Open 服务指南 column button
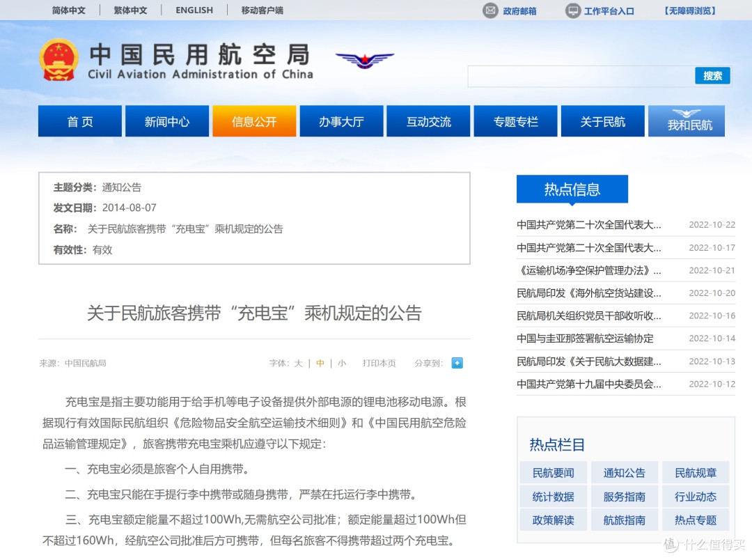752x560 pixels. click(624, 496)
